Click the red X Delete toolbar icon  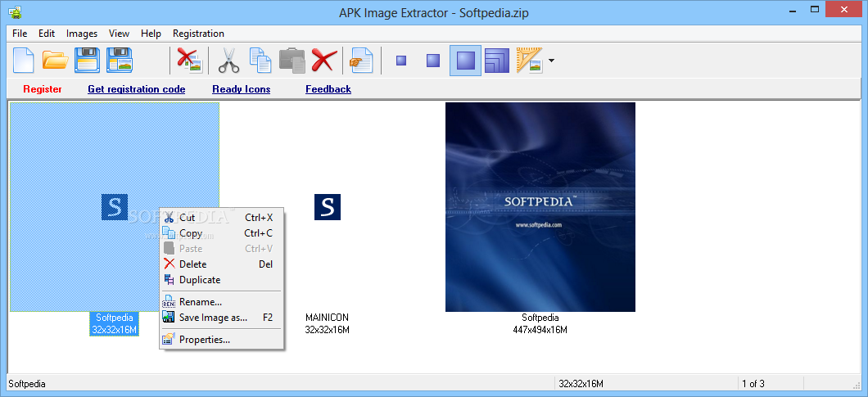pyautogui.click(x=324, y=60)
